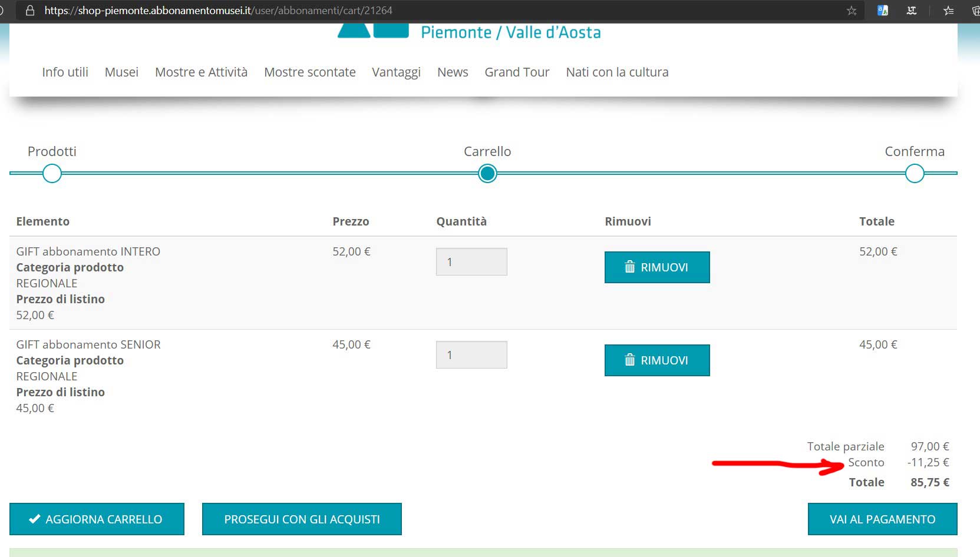Go to the Musei menu item

point(121,72)
